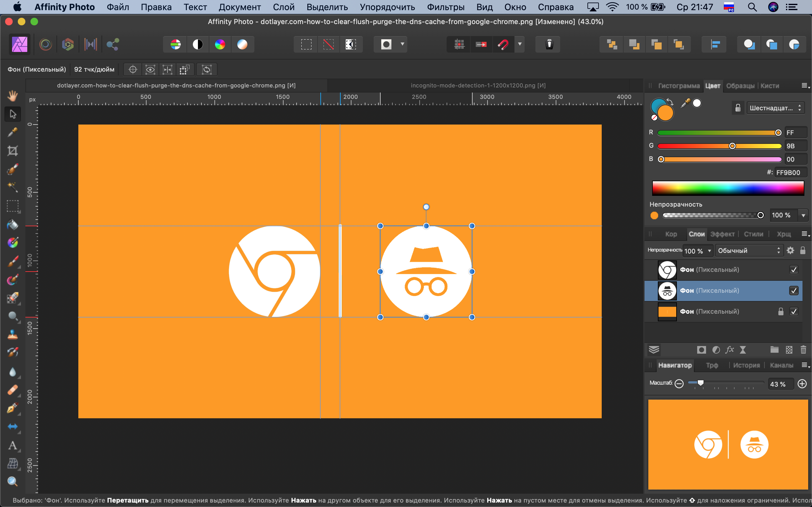This screenshot has height=507, width=812.
Task: Click the Delete Layer trash icon
Action: pyautogui.click(x=803, y=350)
